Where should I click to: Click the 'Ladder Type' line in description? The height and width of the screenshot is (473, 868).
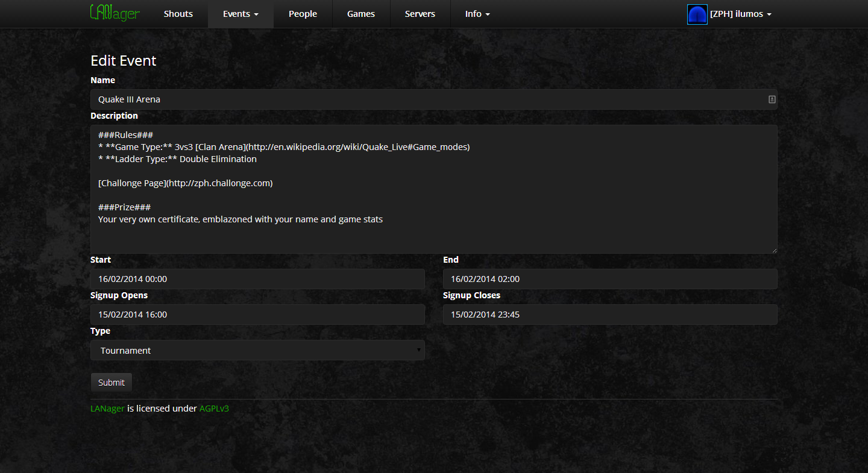click(x=177, y=159)
